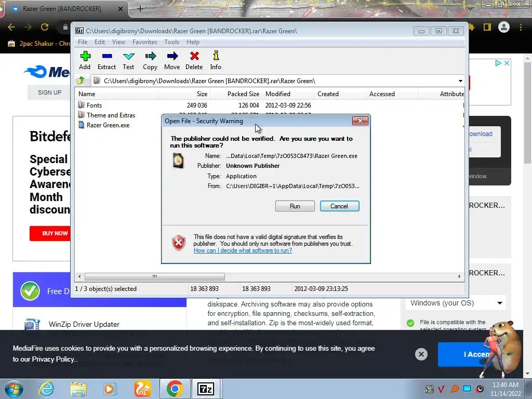This screenshot has width=532, height=399.
Task: Open the Tools menu
Action: [171, 42]
